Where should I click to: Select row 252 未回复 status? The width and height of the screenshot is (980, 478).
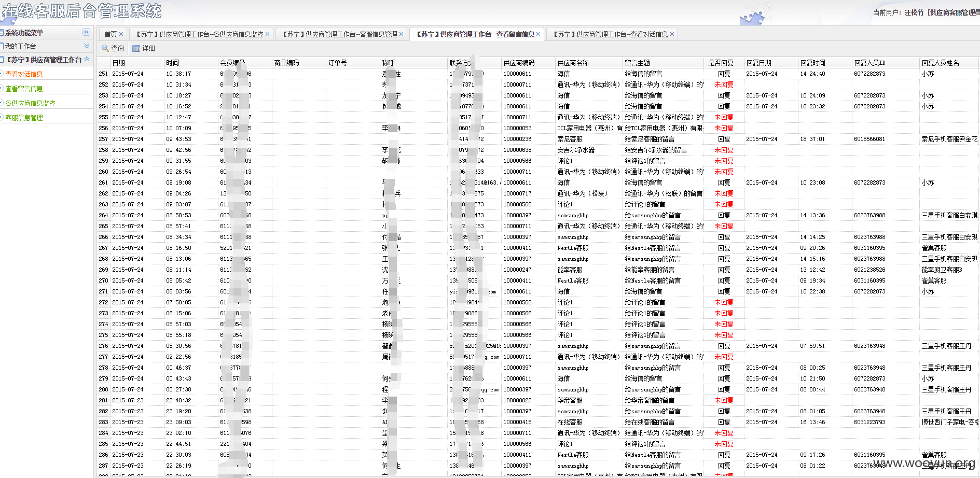click(x=724, y=85)
